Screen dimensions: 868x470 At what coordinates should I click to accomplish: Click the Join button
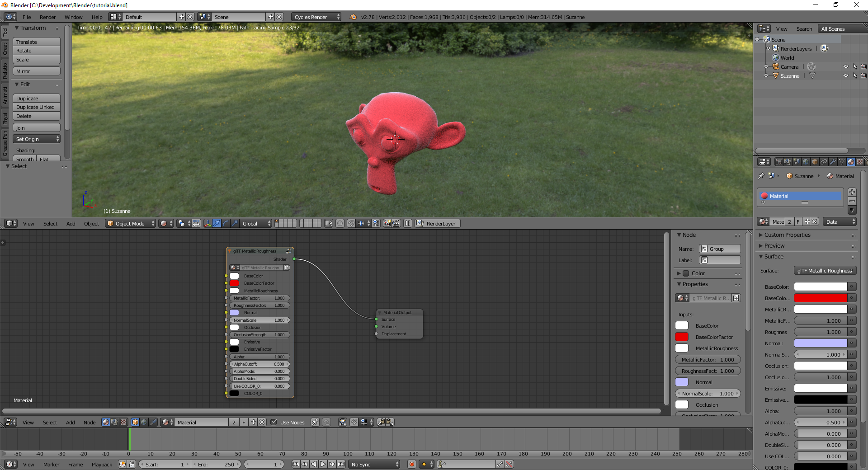click(x=37, y=128)
